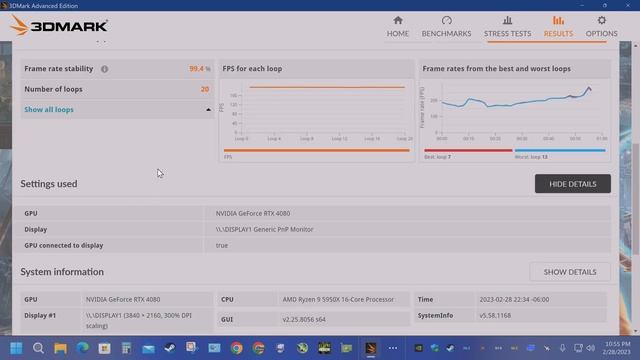The height and width of the screenshot is (360, 640).
Task: Open the first Google Chrome taskbar icon
Action: click(x=236, y=348)
